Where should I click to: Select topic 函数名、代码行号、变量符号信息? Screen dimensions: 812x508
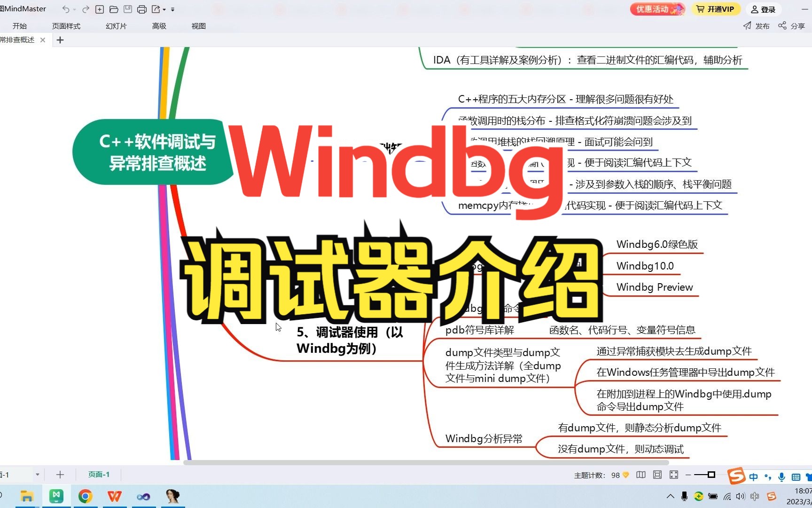(x=622, y=330)
